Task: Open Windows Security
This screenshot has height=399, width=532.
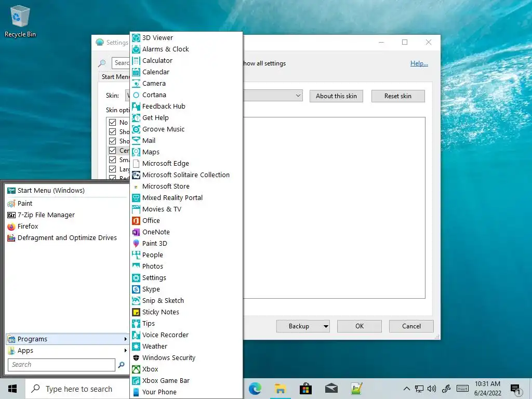Action: click(x=187, y=357)
